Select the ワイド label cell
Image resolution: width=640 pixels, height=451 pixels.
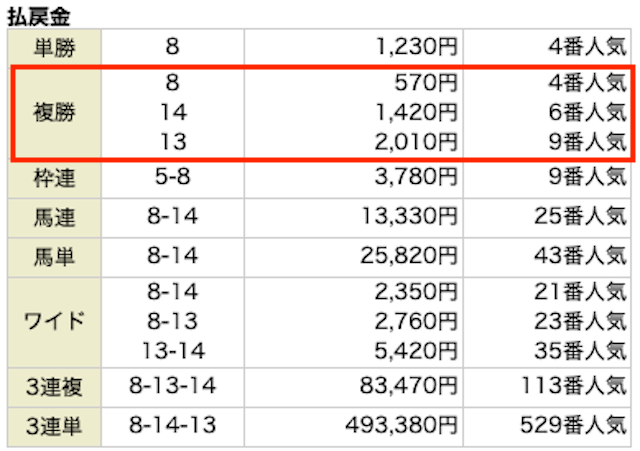tap(54, 322)
